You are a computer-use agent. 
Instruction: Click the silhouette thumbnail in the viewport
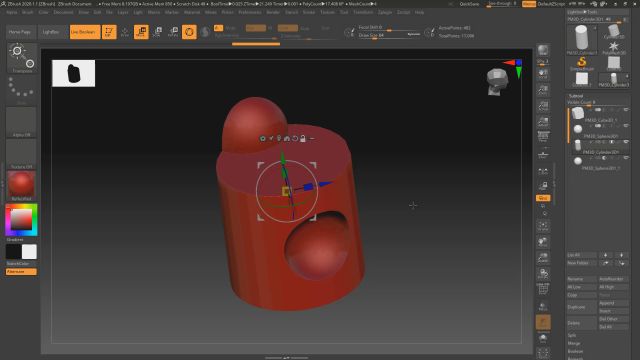coord(73,73)
